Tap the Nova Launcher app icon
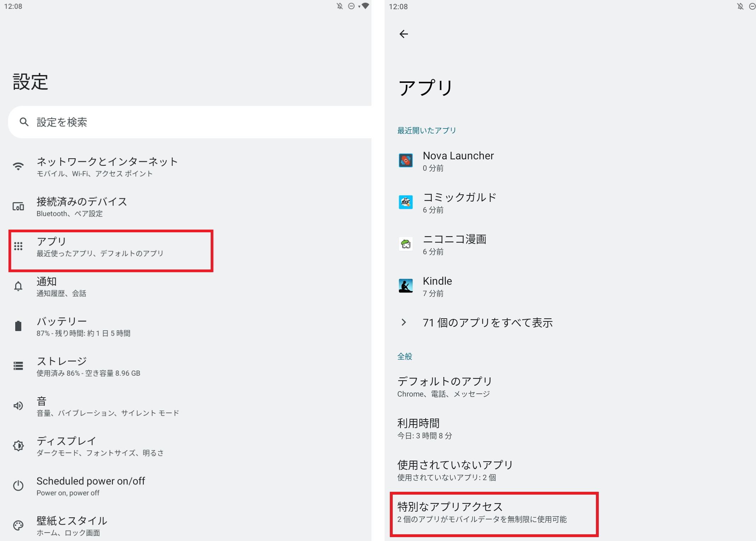The width and height of the screenshot is (756, 541). [x=406, y=161]
